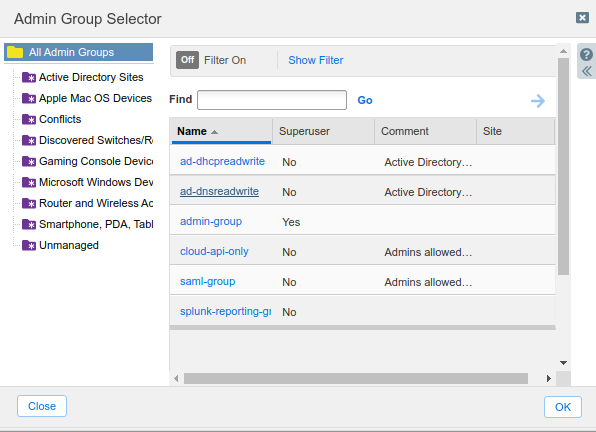Click the horizontal scrollbar track

(356, 378)
